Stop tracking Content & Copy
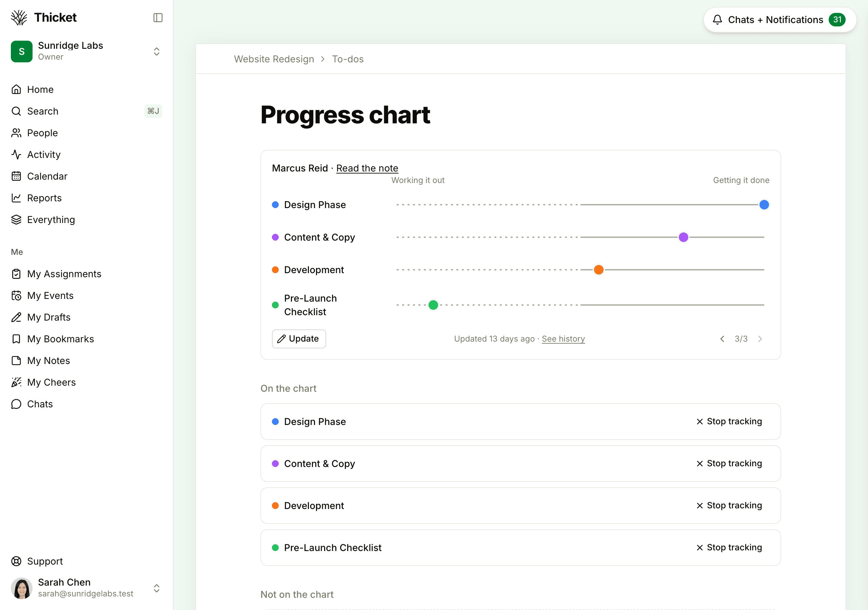The width and height of the screenshot is (868, 610). point(729,463)
